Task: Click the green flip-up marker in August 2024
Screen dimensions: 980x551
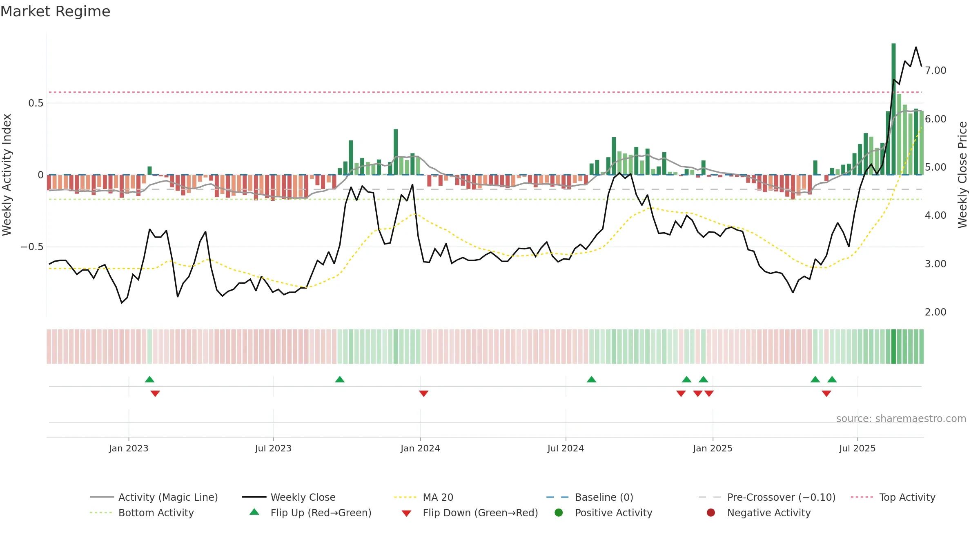Action: [x=592, y=379]
